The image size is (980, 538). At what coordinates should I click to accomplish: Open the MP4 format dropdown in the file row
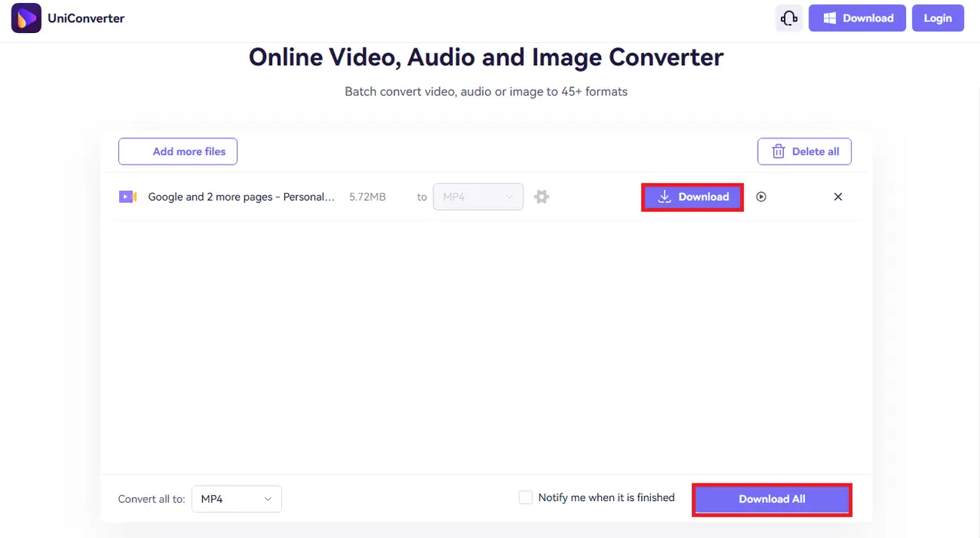click(x=478, y=197)
